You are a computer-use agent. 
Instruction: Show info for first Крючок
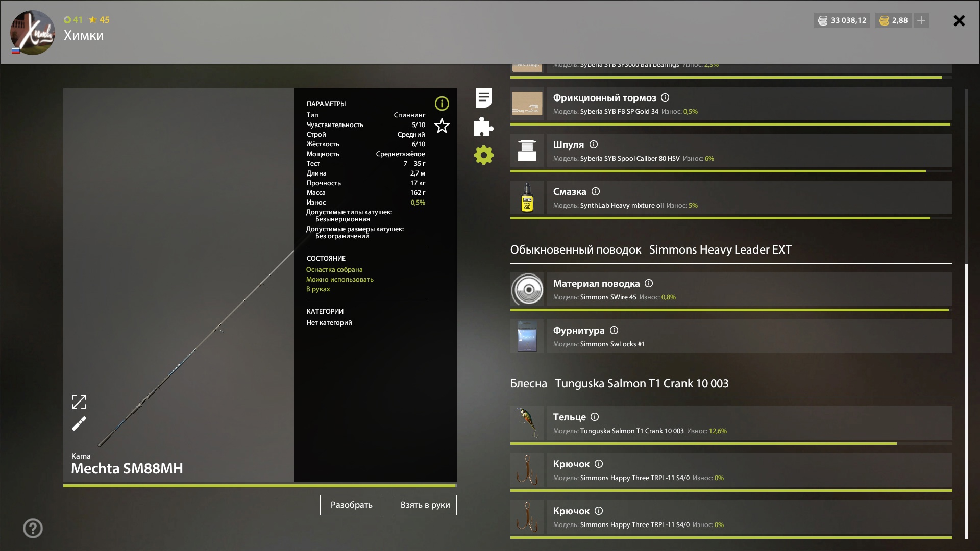(x=599, y=464)
